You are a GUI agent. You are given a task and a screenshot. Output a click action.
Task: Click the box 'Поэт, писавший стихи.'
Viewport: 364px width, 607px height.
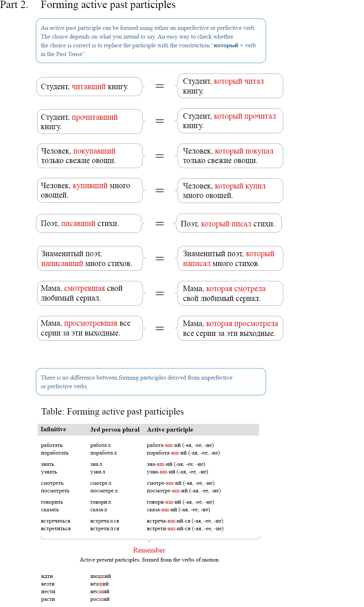point(89,223)
